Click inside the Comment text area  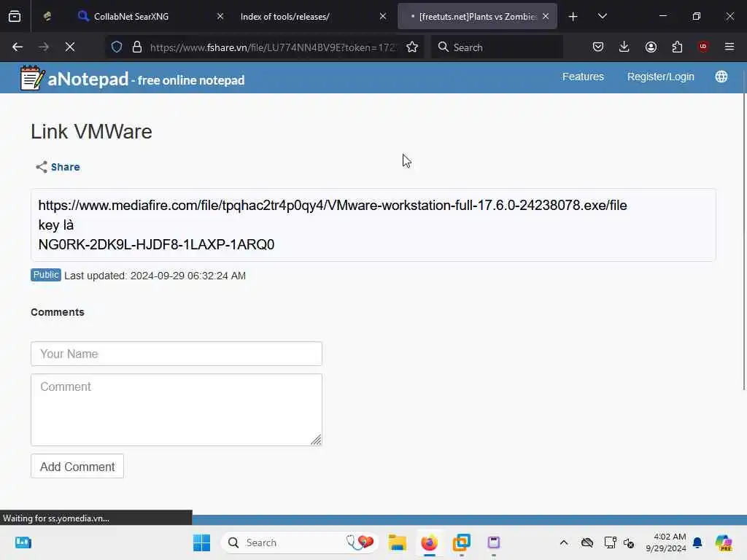click(177, 410)
